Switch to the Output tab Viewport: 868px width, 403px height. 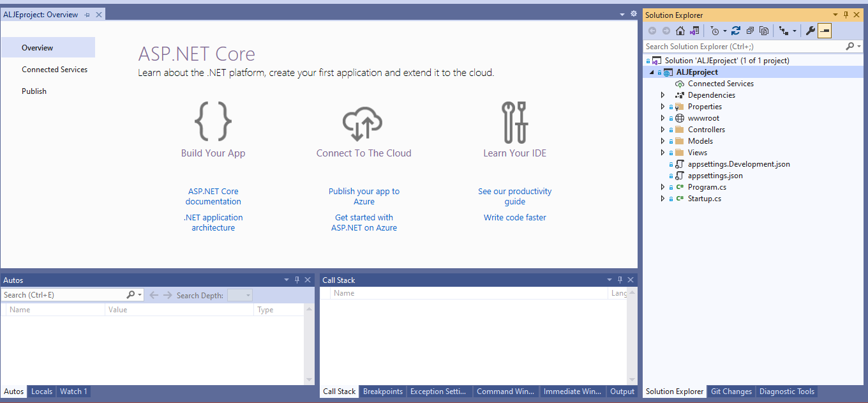point(622,392)
